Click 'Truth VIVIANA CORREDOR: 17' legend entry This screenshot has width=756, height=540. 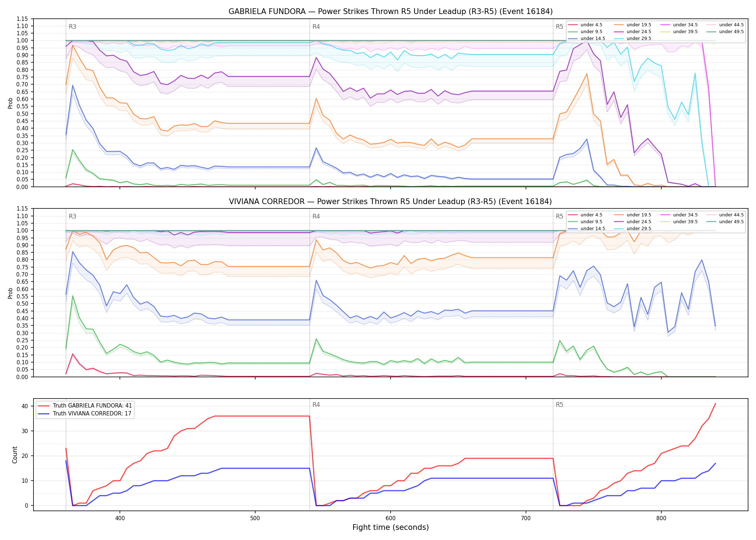[85, 414]
